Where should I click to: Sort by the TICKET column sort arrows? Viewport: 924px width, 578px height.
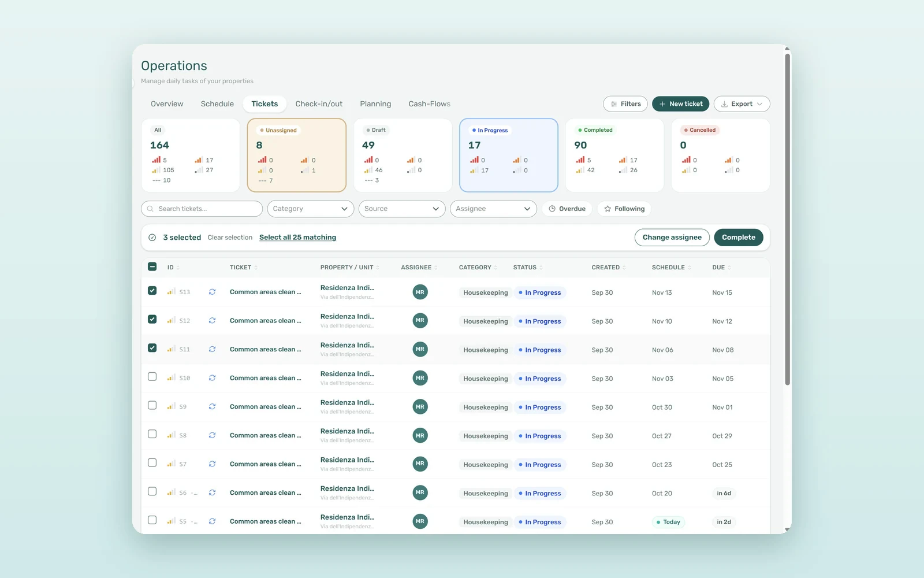coord(256,268)
